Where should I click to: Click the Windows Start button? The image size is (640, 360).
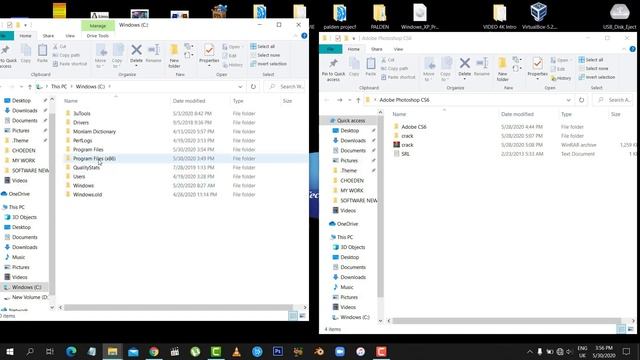pos(9,351)
